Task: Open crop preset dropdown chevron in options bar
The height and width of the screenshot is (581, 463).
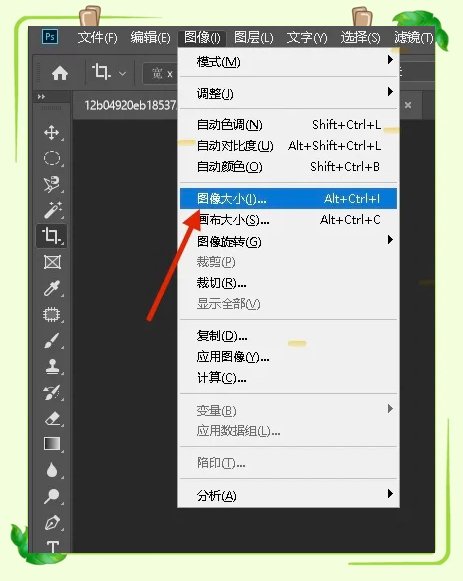Action: pyautogui.click(x=122, y=73)
